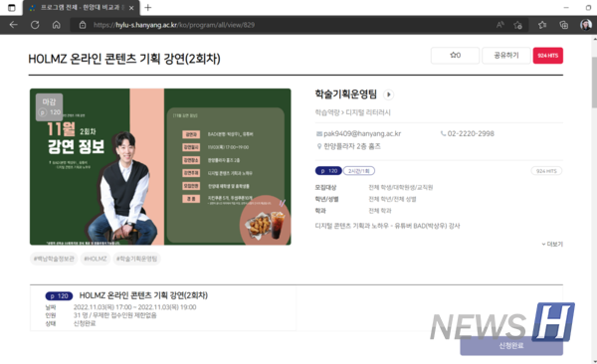597x364 pixels.
Task: Open the #HOLMZ hashtag
Action: (96, 259)
